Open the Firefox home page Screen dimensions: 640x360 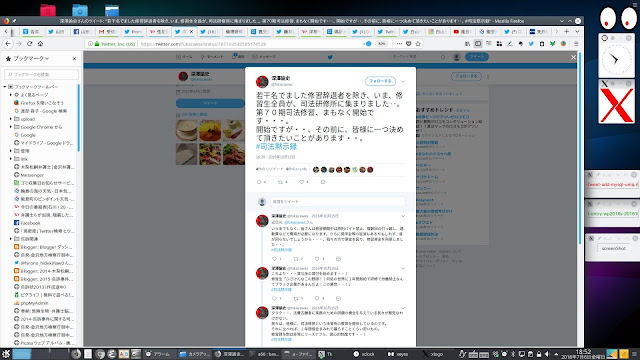coord(40,43)
